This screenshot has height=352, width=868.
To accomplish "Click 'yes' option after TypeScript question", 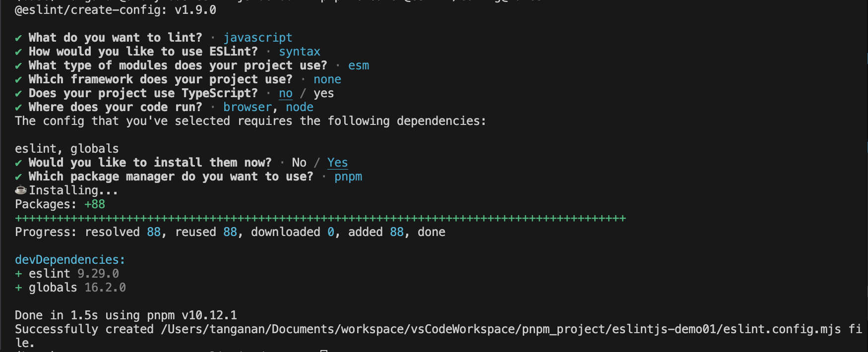I will click(x=324, y=93).
